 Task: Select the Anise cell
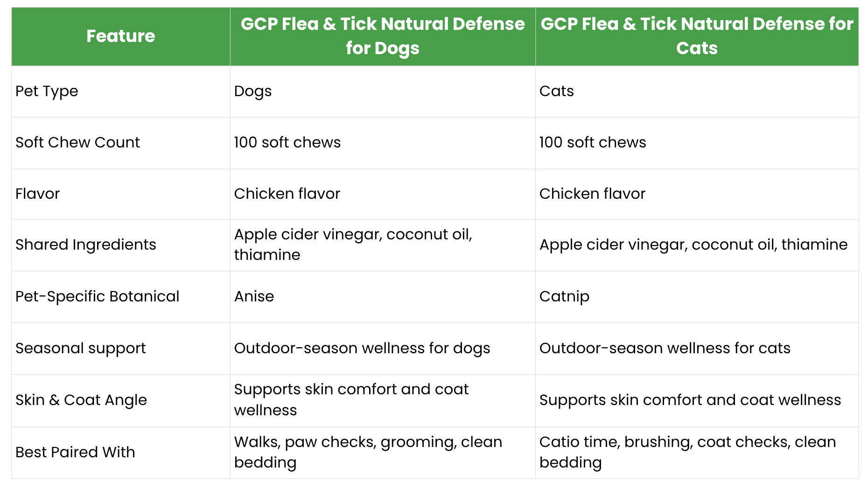point(383,297)
